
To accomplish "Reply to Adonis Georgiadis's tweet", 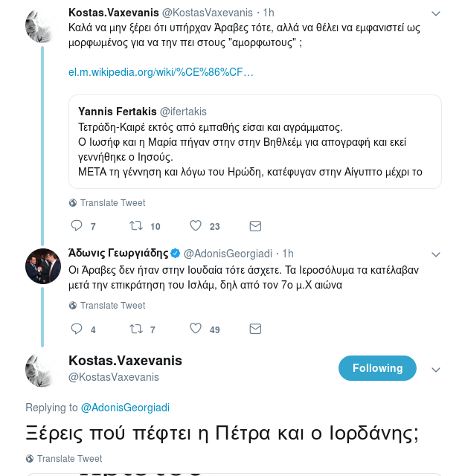I will [x=77, y=329].
